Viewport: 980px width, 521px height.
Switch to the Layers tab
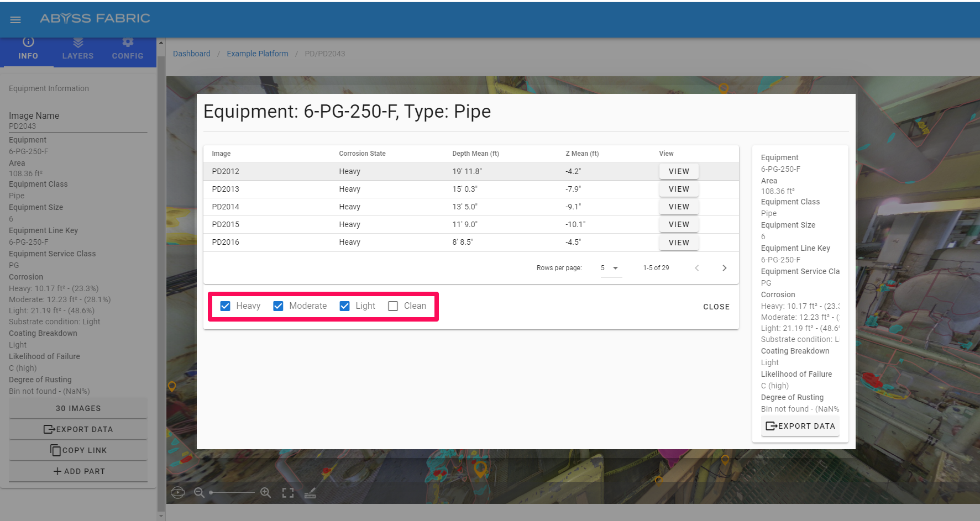coord(78,49)
